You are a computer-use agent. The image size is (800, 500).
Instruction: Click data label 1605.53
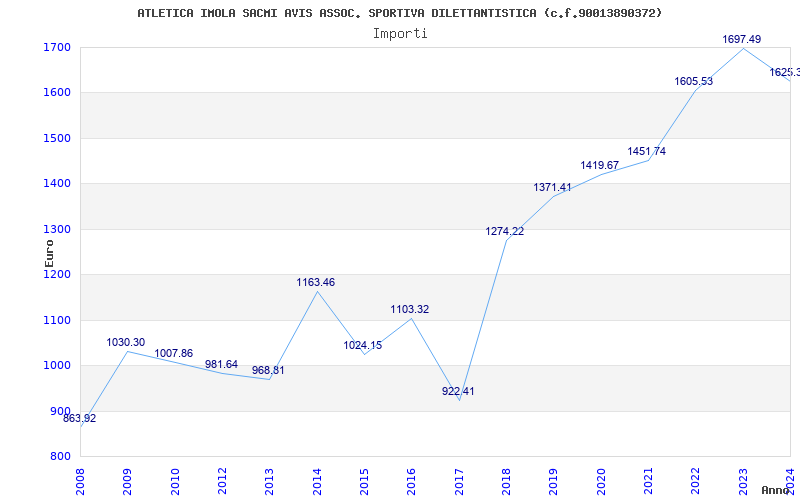(694, 81)
